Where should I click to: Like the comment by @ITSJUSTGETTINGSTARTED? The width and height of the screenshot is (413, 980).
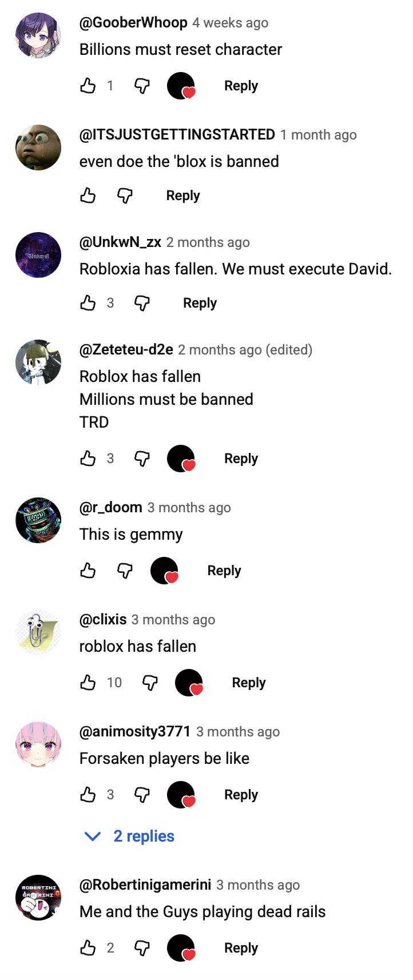click(88, 196)
